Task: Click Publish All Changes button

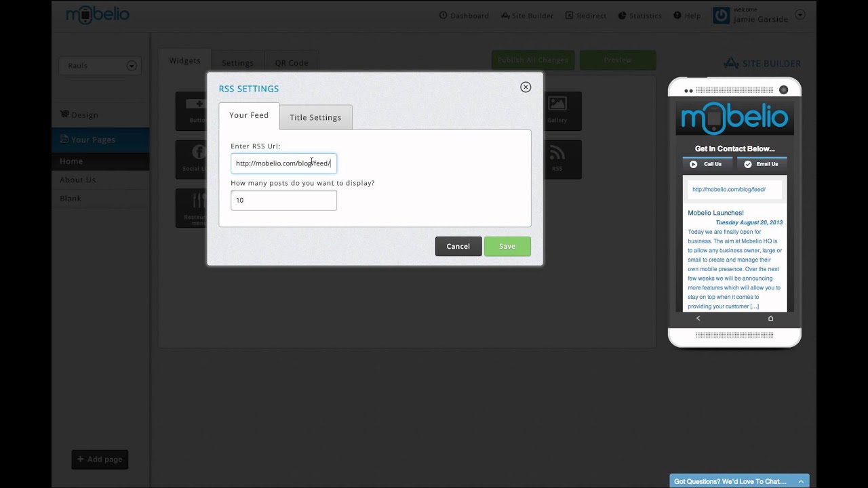Action: [x=533, y=60]
